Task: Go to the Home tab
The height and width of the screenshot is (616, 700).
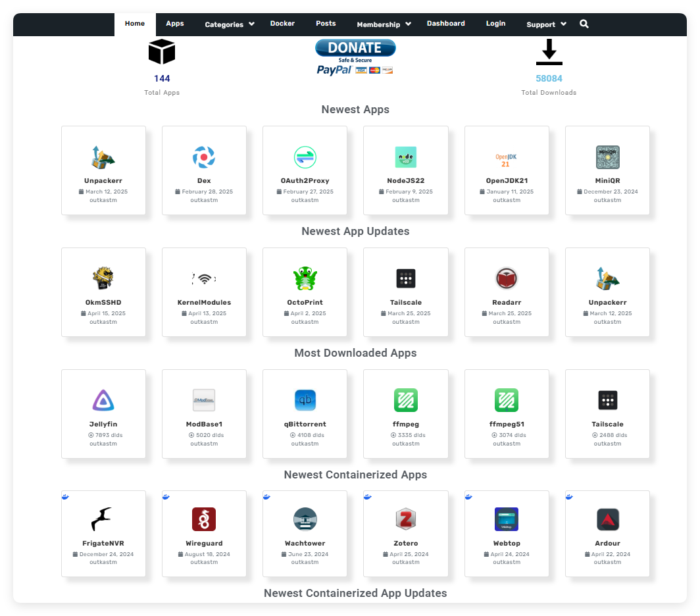Action: [135, 24]
